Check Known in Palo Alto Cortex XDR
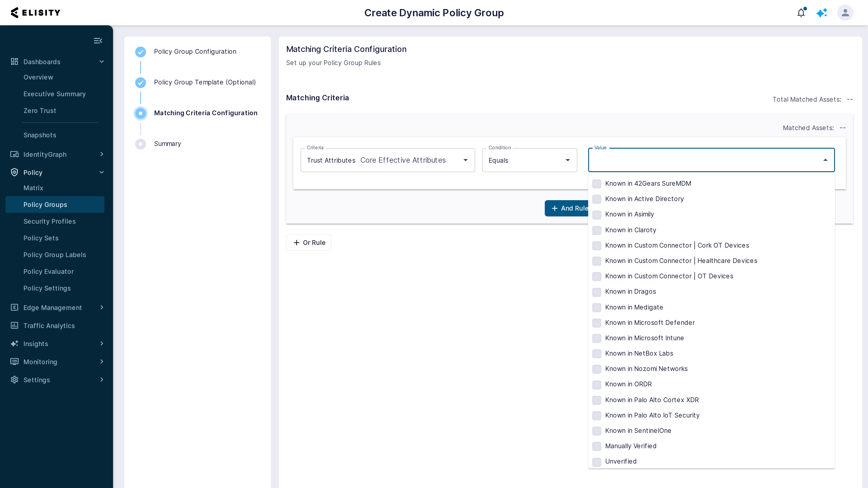This screenshot has height=488, width=868. click(597, 400)
